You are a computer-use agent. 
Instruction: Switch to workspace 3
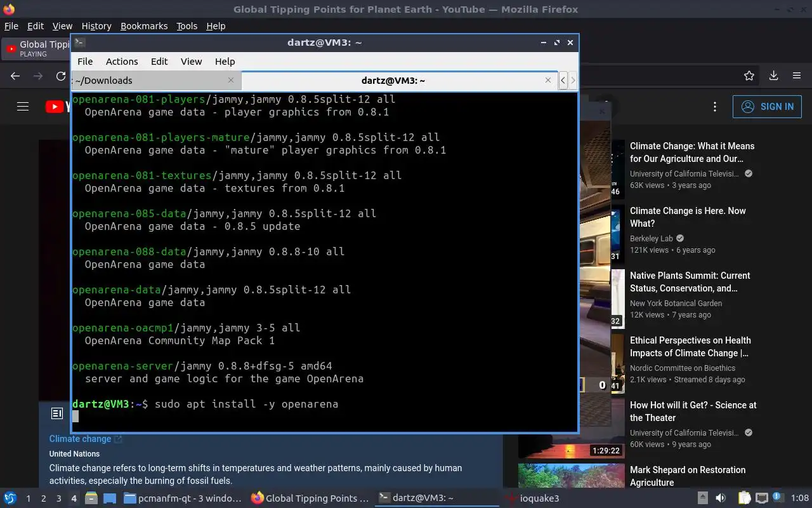(58, 498)
